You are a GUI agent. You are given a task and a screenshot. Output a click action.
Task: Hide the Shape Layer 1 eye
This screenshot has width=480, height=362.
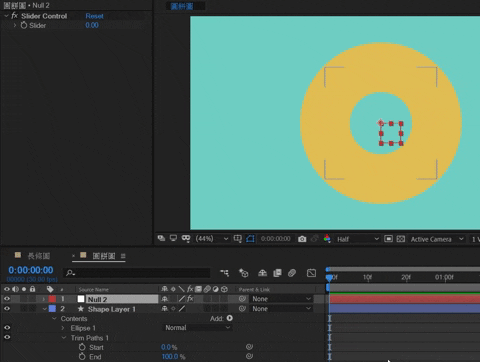click(7, 309)
